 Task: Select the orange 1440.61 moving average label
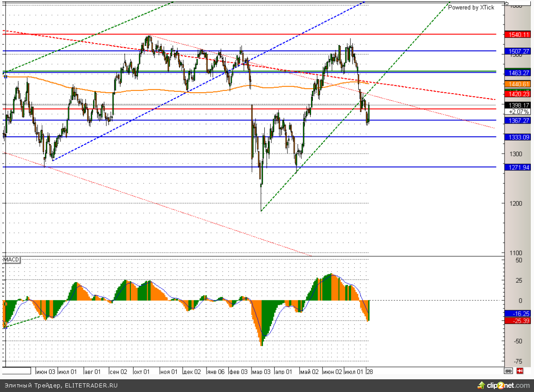pyautogui.click(x=517, y=84)
